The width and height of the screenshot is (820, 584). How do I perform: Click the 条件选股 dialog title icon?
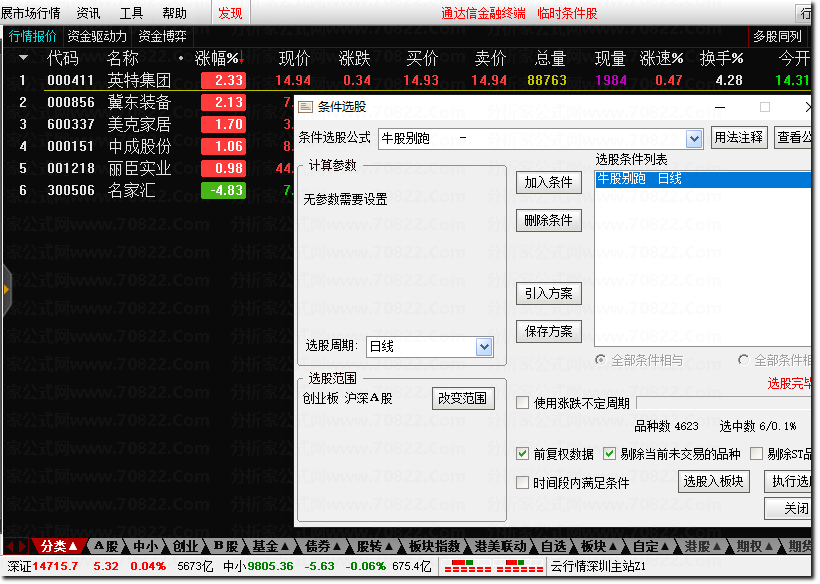pyautogui.click(x=305, y=107)
